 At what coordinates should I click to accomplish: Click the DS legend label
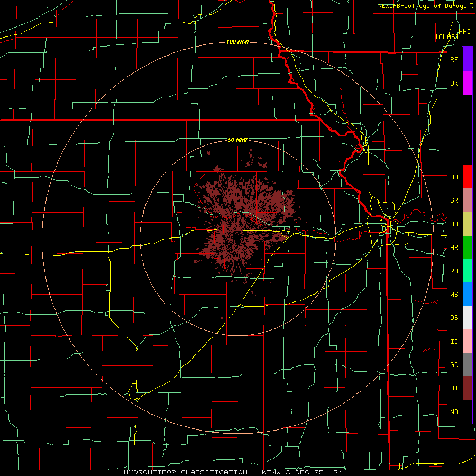pos(454,318)
